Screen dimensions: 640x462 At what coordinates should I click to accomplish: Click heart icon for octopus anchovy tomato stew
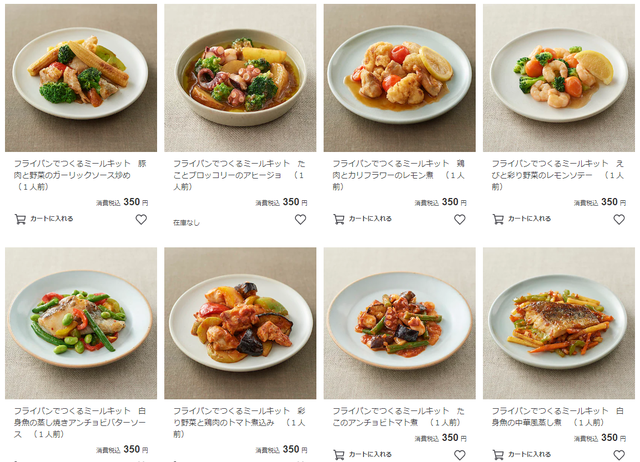460,455
